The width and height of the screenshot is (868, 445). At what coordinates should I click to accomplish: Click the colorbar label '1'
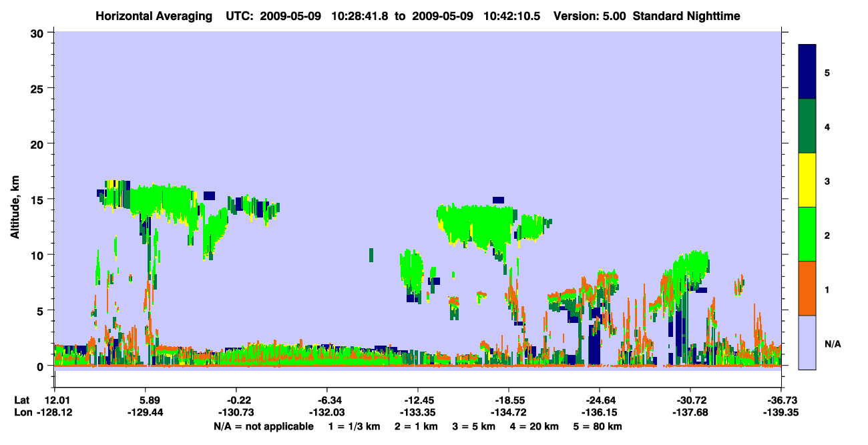click(827, 289)
